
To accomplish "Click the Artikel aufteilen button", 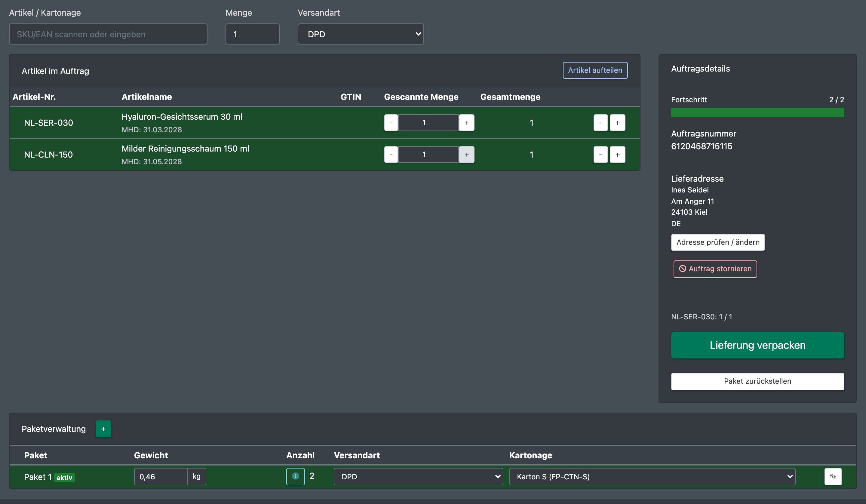I will coord(595,70).
